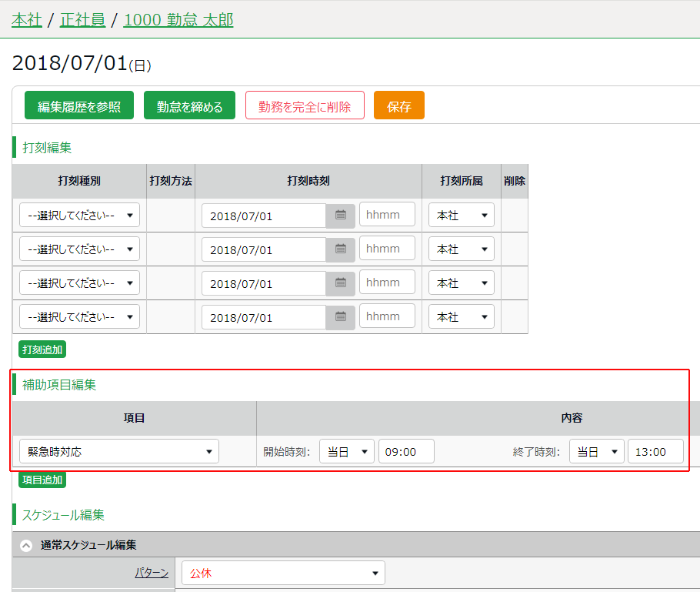Open fourth row 打刻所属 本社 dropdown

click(462, 317)
